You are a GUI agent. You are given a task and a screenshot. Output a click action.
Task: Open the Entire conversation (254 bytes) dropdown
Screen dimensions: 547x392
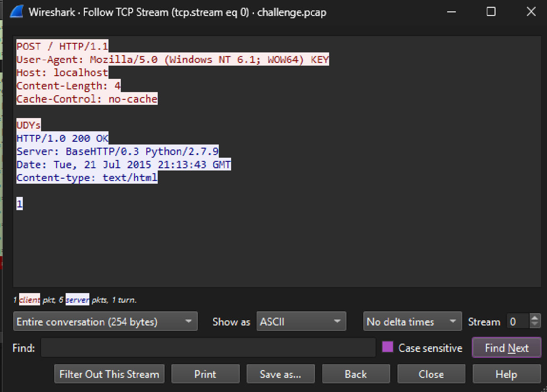tap(105, 321)
